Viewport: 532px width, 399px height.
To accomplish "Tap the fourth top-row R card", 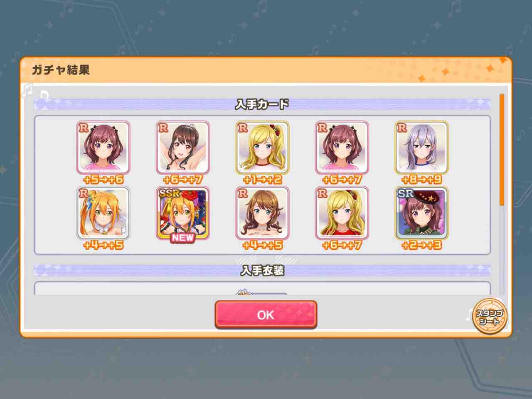I will [x=342, y=148].
